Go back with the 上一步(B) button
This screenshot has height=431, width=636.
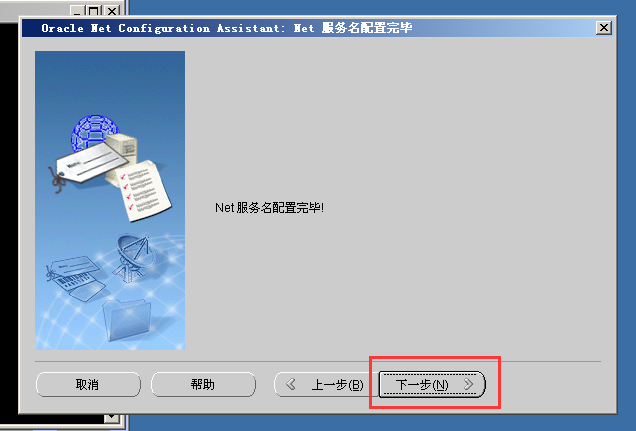[321, 384]
